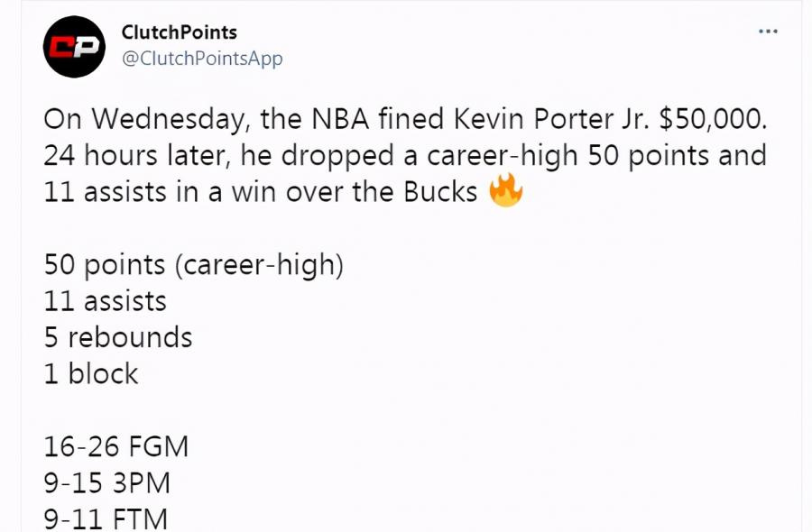Click the word "NBA" in the tweet

340,119
